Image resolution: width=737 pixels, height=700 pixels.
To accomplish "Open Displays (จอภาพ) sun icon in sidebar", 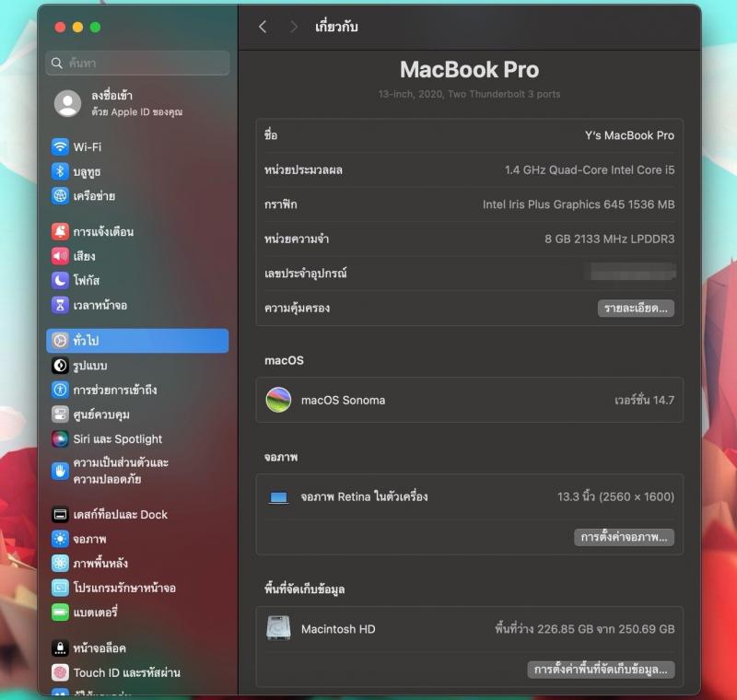I will pyautogui.click(x=60, y=539).
